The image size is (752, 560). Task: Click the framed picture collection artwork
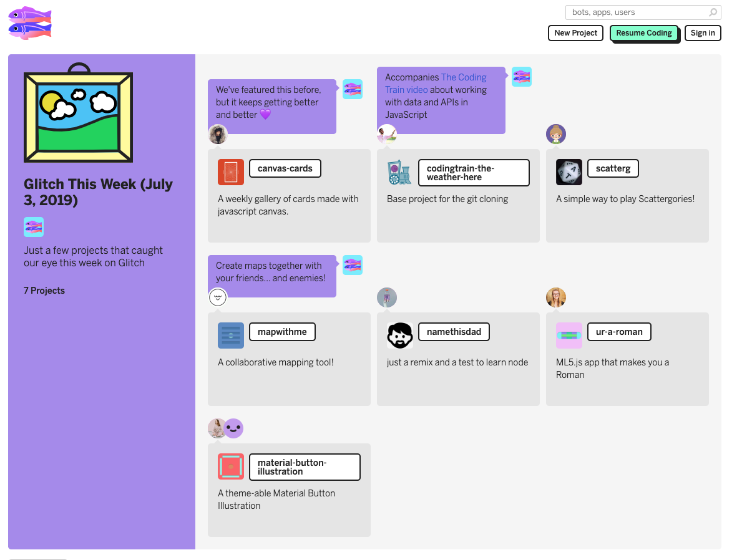[x=78, y=114]
